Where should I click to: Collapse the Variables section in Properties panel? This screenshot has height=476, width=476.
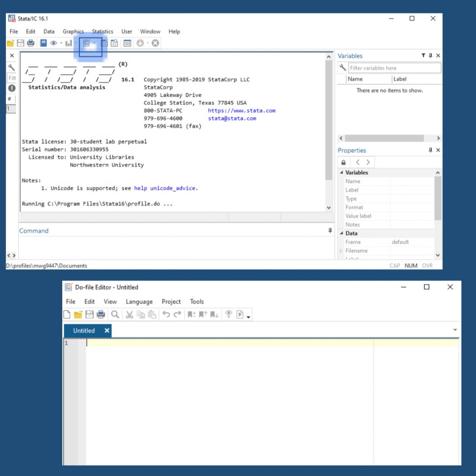click(x=341, y=172)
